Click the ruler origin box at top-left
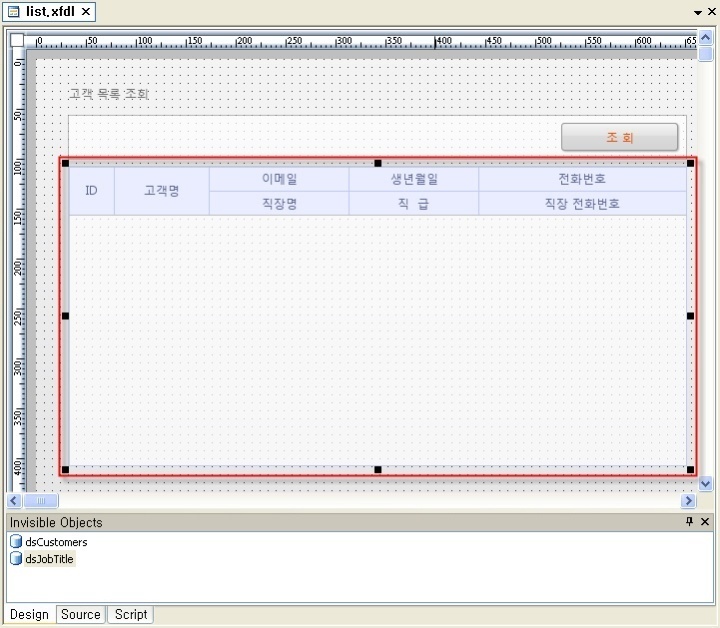Image resolution: width=720 pixels, height=628 pixels. [x=17, y=40]
